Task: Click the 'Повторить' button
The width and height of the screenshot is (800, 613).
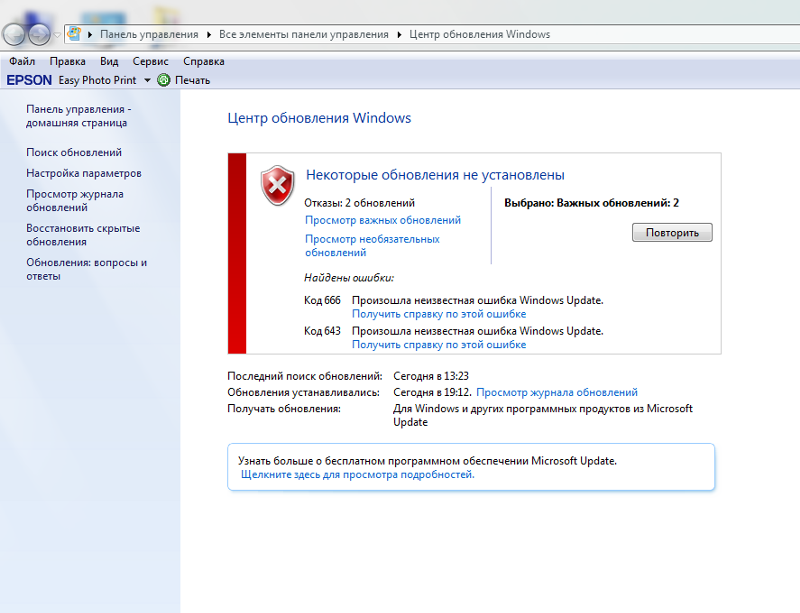Action: (672, 233)
